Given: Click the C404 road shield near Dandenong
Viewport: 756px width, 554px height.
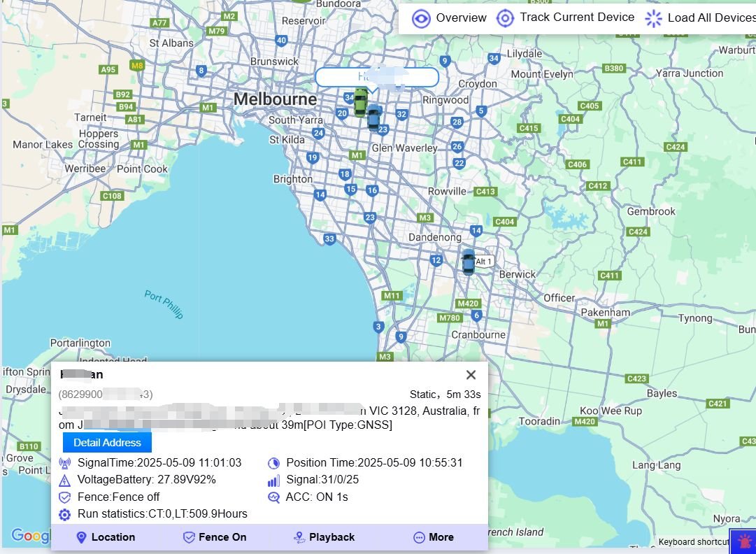Looking at the screenshot, I should tap(505, 222).
